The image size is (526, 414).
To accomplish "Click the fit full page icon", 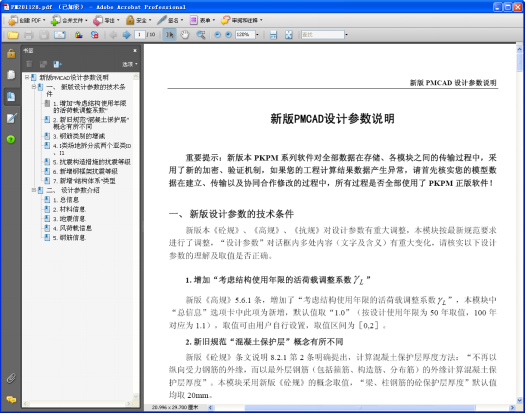I will tap(289, 35).
